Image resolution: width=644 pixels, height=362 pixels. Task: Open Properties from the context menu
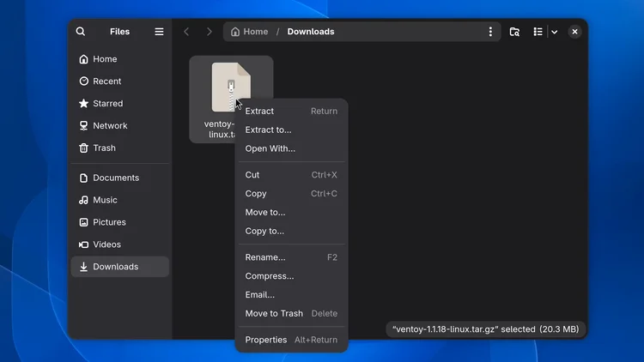click(x=291, y=340)
